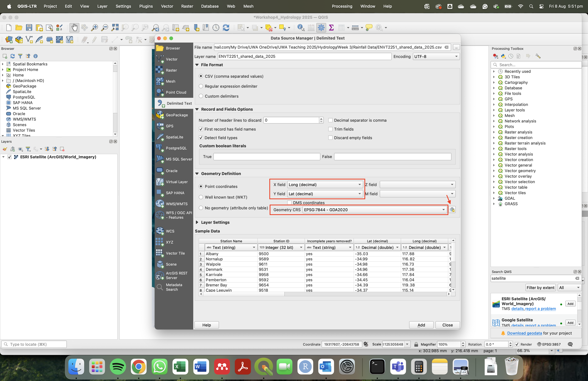This screenshot has width=588, height=381.
Task: Open the Encoding UTF-8 dropdown
Action: pyautogui.click(x=436, y=57)
